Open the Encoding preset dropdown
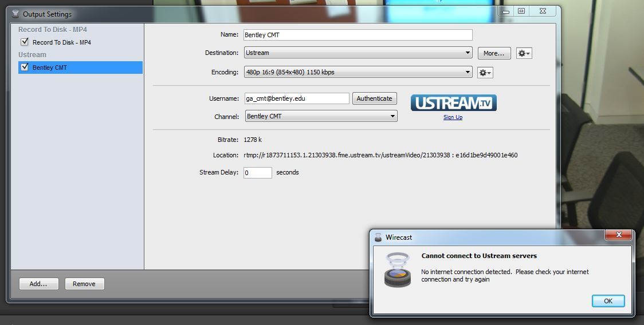The image size is (644, 325). click(x=358, y=72)
